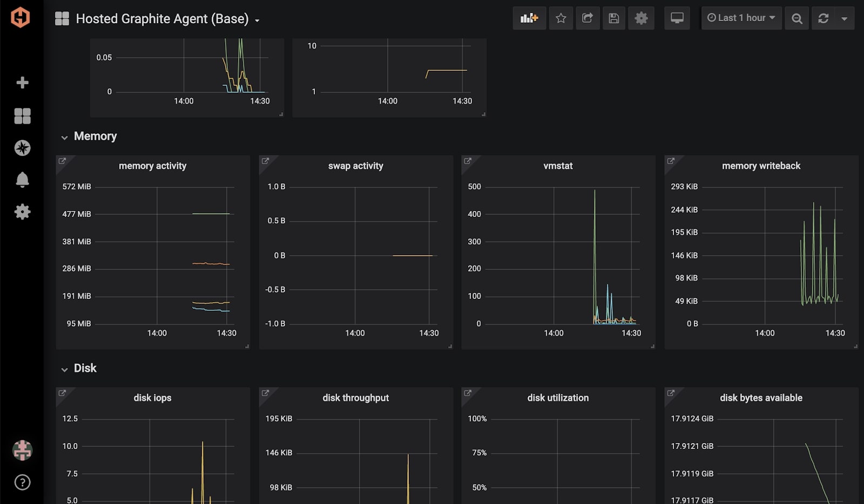Open the Help question mark icon
The width and height of the screenshot is (864, 504).
click(22, 482)
